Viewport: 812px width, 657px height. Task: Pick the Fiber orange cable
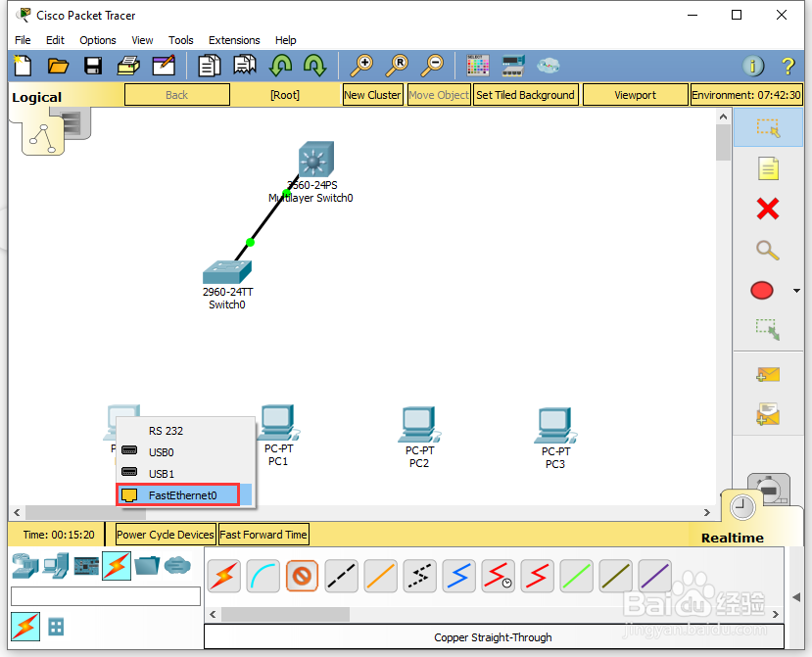coord(381,576)
